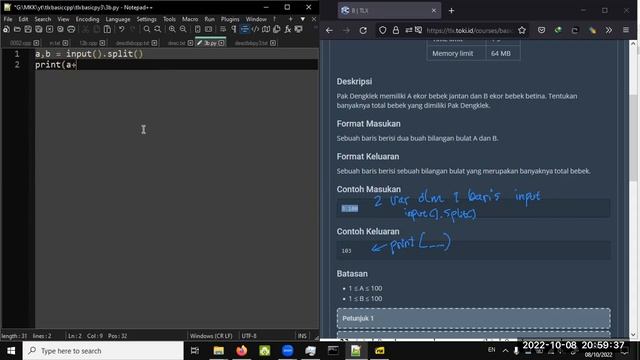Close the TLX browser tab
Viewport: 640px width, 360px height.
click(x=433, y=11)
